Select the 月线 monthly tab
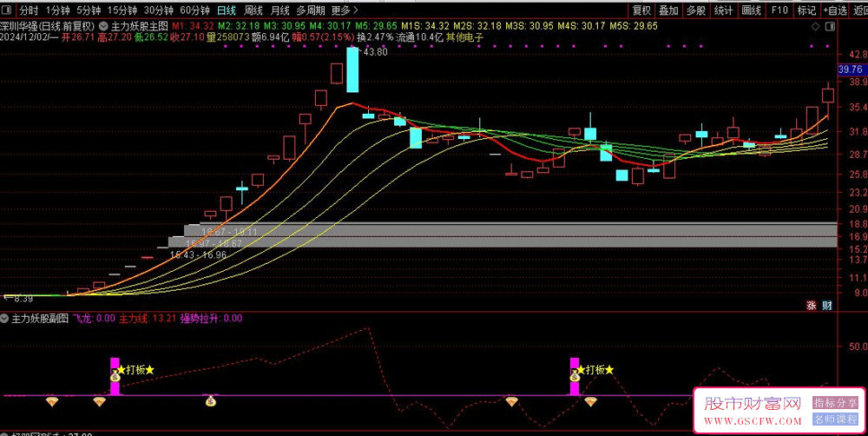 (x=279, y=10)
